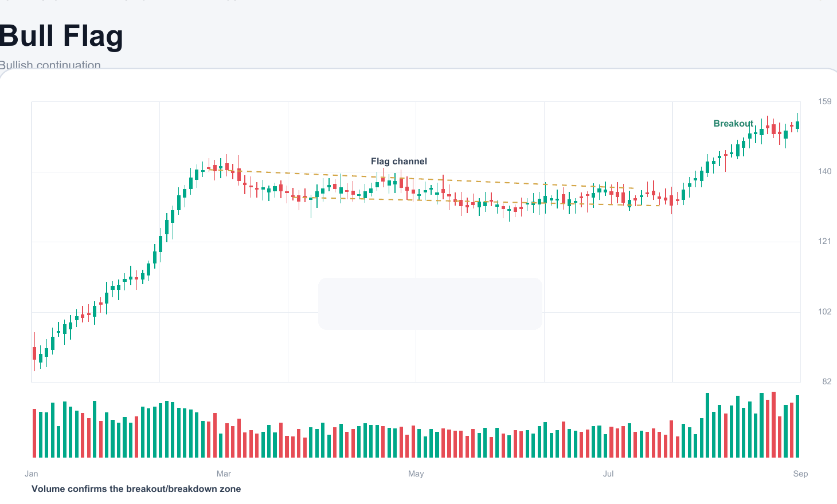The height and width of the screenshot is (504, 837).
Task: Click the green "Breakout" annotation label
Action: [733, 124]
